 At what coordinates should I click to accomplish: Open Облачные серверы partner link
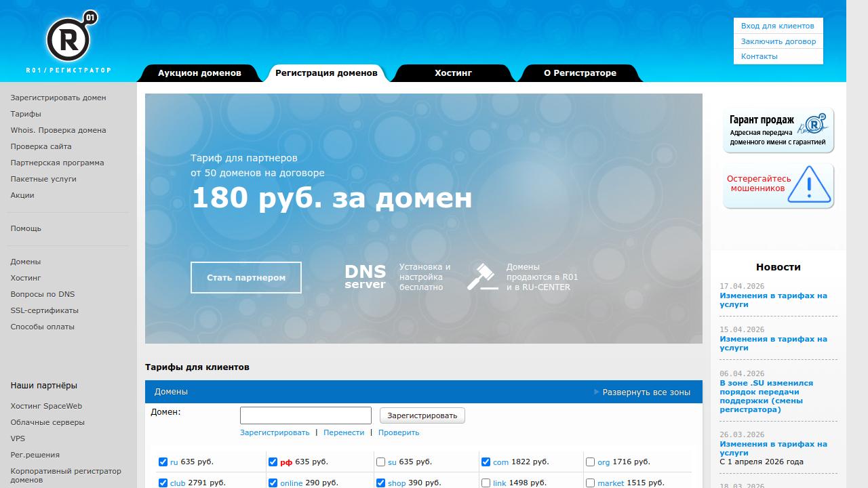(47, 422)
